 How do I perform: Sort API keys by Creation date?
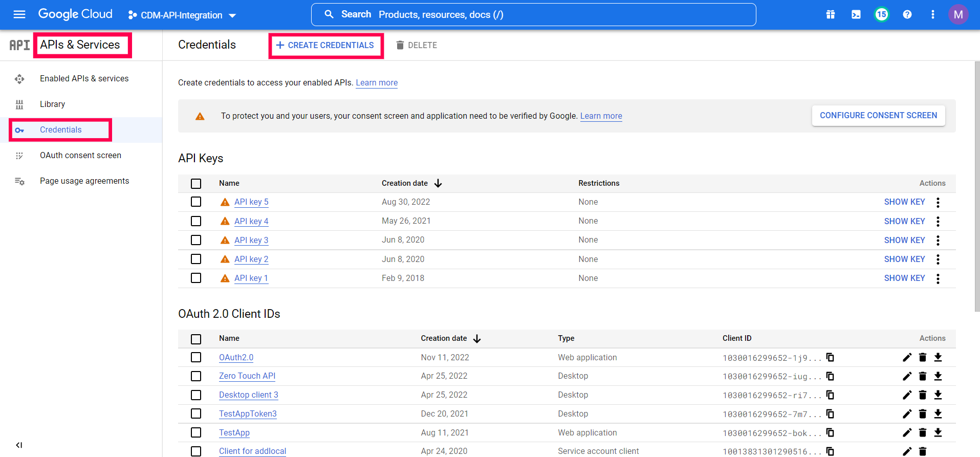[411, 183]
